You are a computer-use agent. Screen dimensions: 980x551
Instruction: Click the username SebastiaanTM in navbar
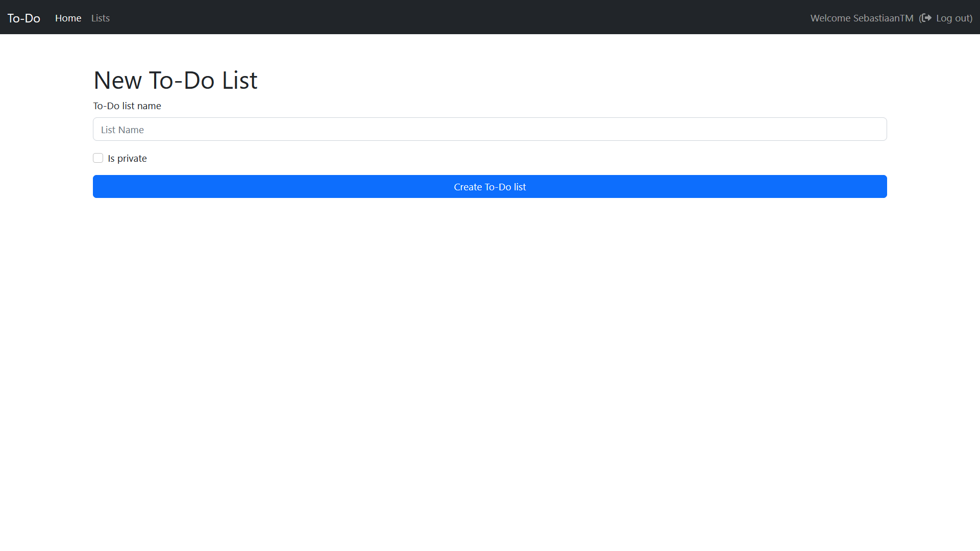(x=883, y=18)
